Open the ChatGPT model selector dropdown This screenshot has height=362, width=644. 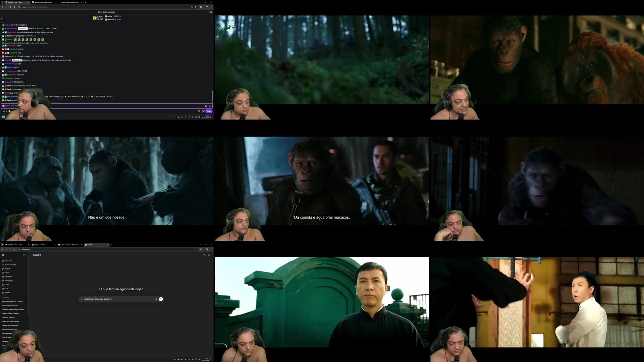coord(38,255)
